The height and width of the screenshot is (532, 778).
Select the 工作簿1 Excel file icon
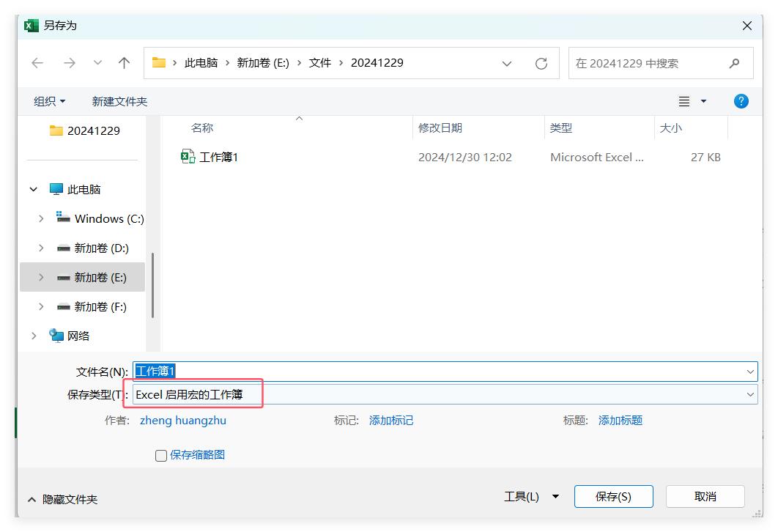188,156
